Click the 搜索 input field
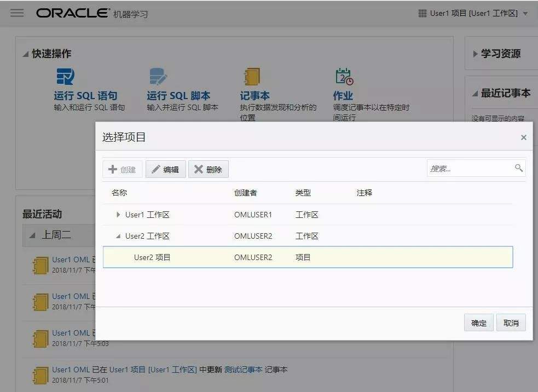 (470, 168)
